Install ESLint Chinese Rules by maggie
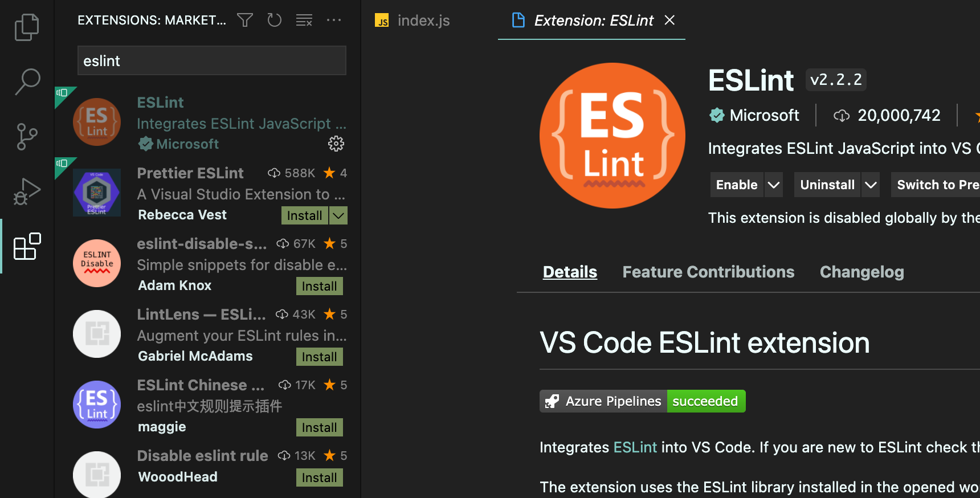The height and width of the screenshot is (498, 980). [x=320, y=427]
